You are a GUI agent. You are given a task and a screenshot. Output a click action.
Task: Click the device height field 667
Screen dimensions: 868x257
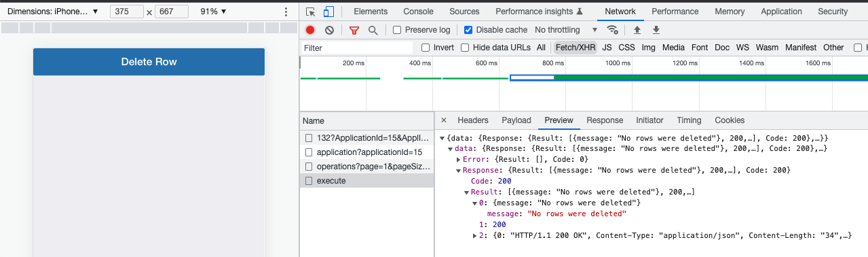(x=171, y=12)
